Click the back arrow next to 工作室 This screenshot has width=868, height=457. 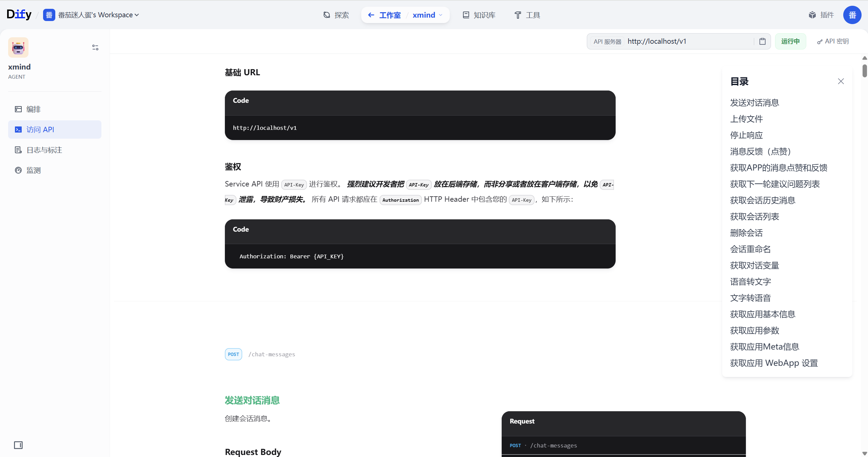click(371, 15)
